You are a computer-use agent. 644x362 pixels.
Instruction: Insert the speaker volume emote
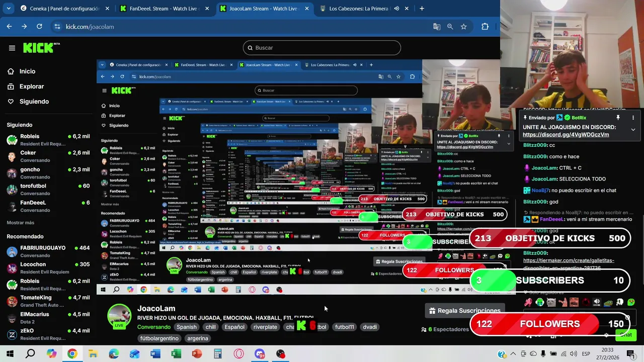[597, 302]
